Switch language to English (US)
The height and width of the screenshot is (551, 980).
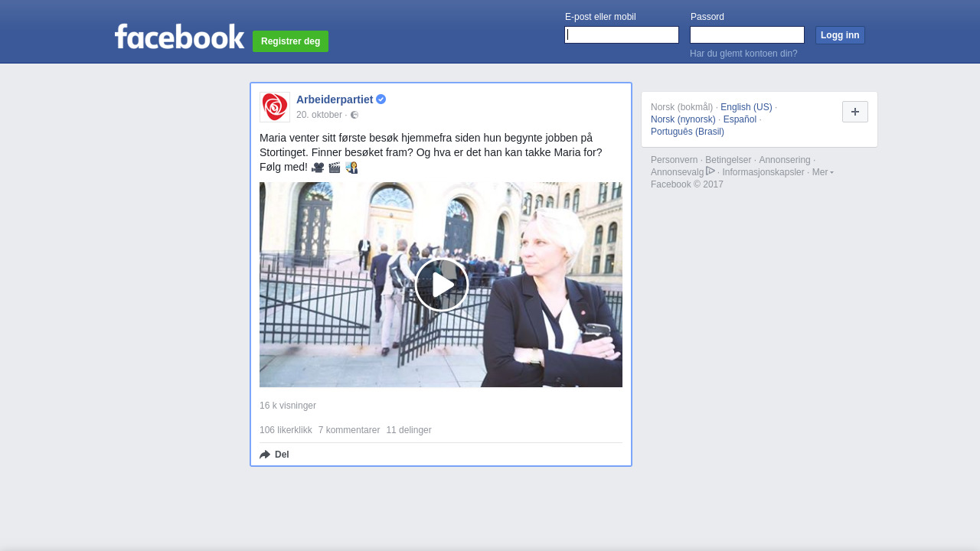[746, 107]
